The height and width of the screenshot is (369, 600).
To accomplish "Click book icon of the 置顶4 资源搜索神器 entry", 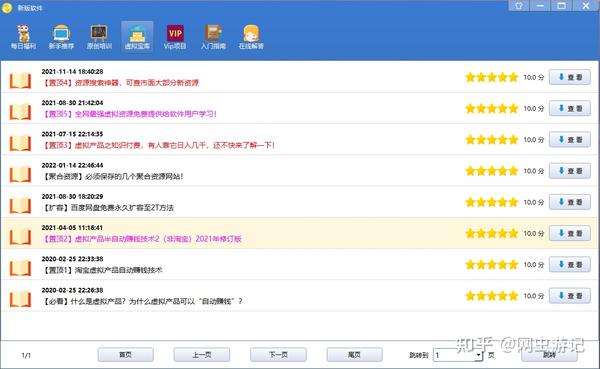I will (20, 80).
